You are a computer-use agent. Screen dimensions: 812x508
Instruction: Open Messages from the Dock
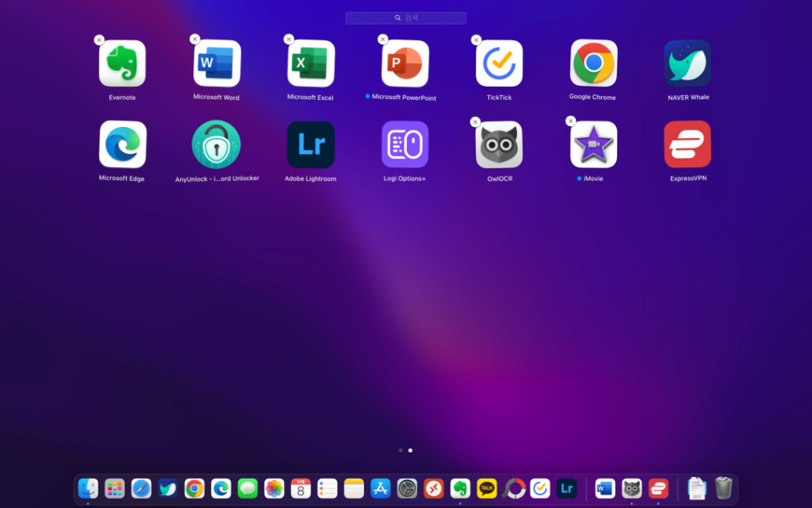[247, 489]
